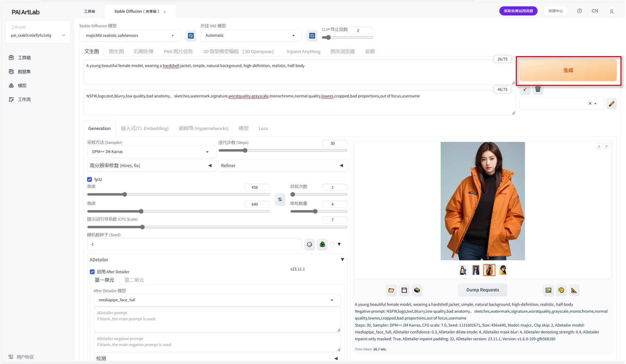This screenshot has height=364, width=626.
Task: Open the 工具箱 tab in the top bar
Action: 89,11
